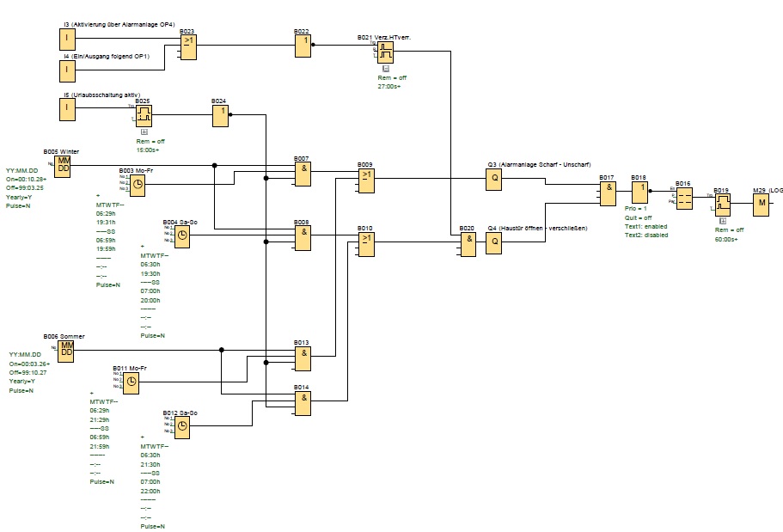Click the B016 message text block
783x532 pixels.
[683, 198]
